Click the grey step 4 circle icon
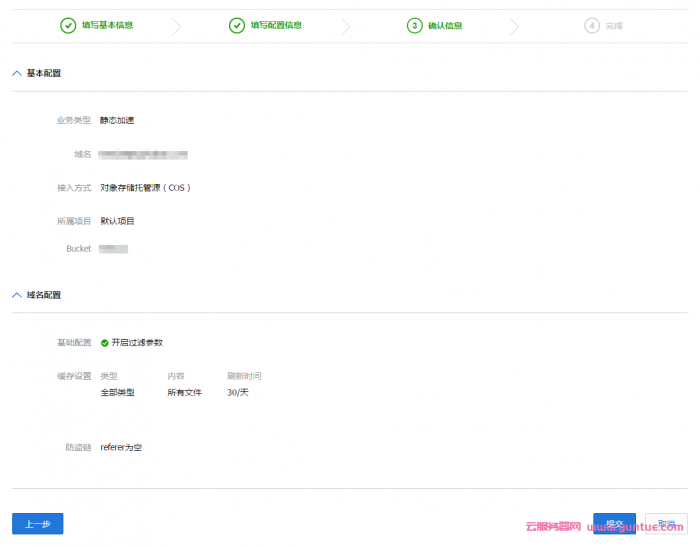This screenshot has width=700, height=549. (x=592, y=26)
